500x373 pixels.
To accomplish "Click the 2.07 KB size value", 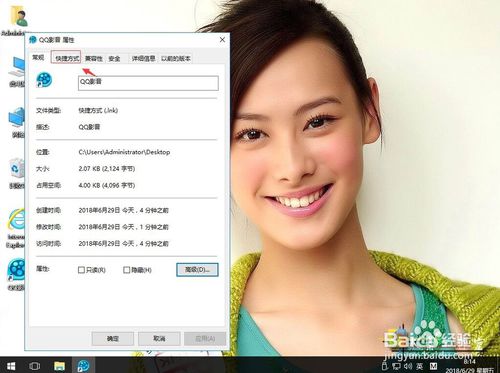I will (107, 169).
